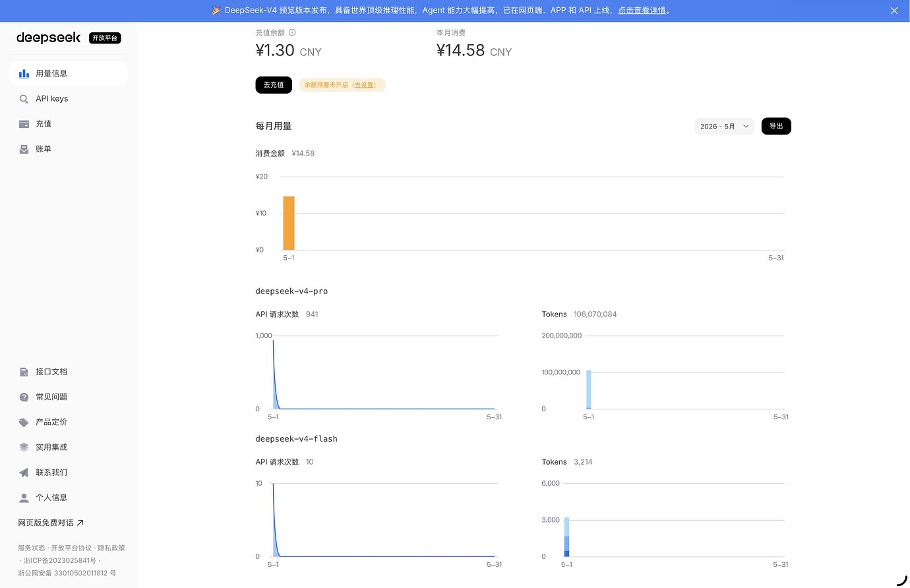Screen dimensions: 910x588
Task: Go to the API keys page
Action: tap(68, 99)
